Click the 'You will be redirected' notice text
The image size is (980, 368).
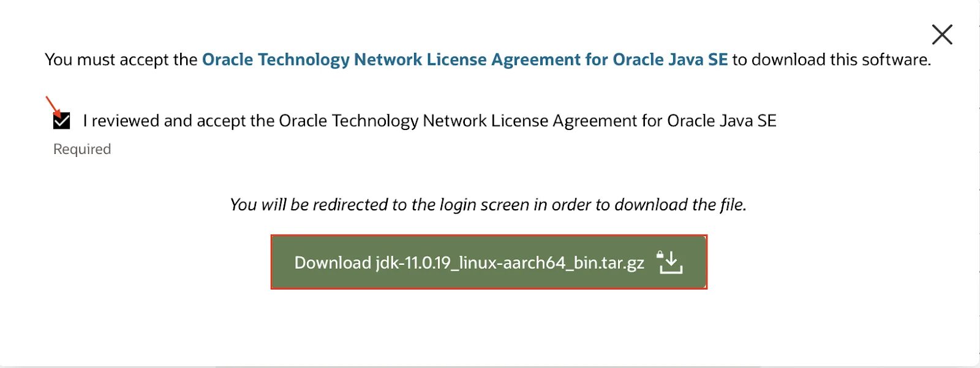pyautogui.click(x=488, y=204)
